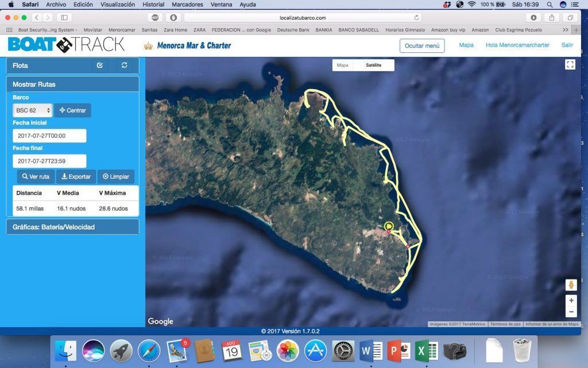Open the Mapa link in header
Viewport: 588px width, 368px height.
pos(466,45)
